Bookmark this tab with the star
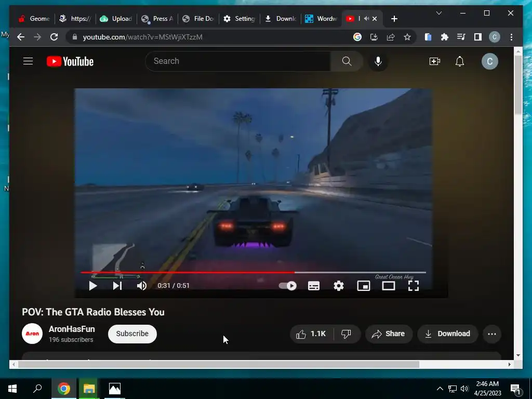 click(x=407, y=37)
